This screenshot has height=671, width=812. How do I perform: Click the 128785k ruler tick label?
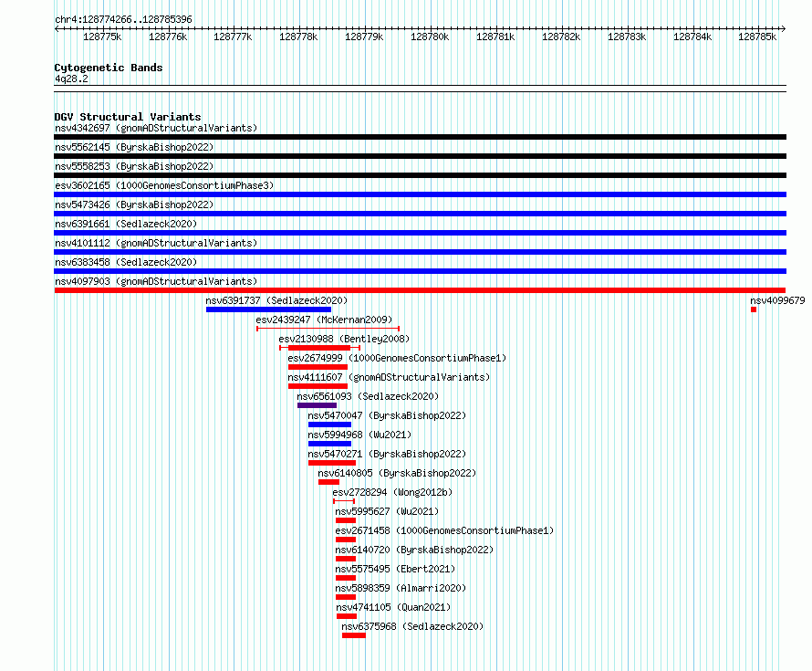[757, 37]
